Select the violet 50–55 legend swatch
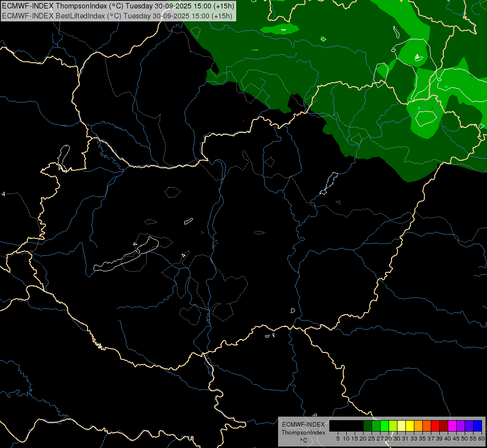The image size is (487, 448). click(x=469, y=426)
